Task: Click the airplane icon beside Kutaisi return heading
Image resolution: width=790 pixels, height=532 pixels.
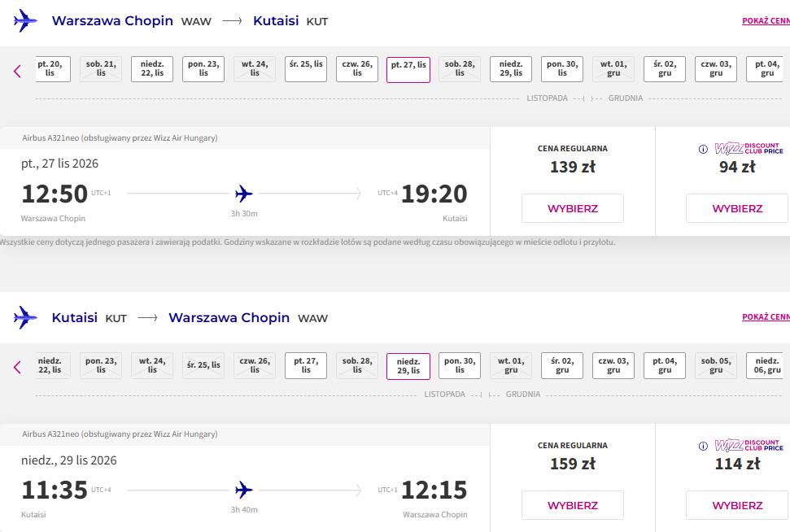Action: pyautogui.click(x=25, y=317)
